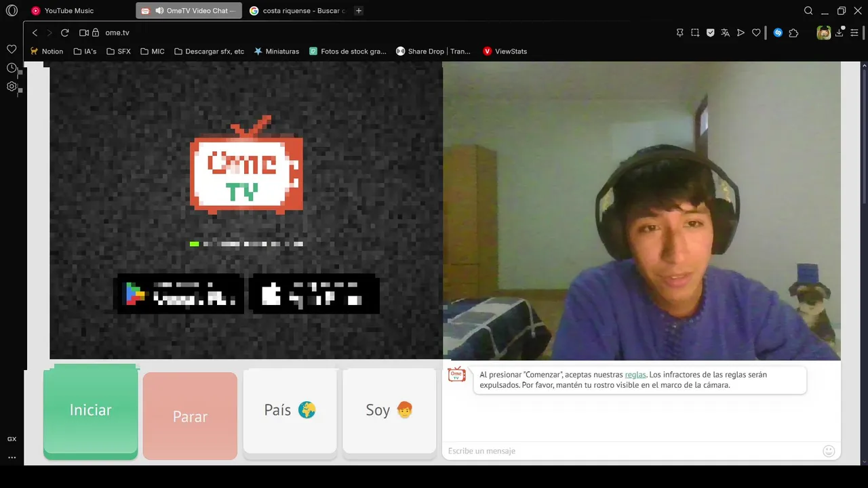View site security lock info
Screen dimensions: 868x488
point(96,33)
